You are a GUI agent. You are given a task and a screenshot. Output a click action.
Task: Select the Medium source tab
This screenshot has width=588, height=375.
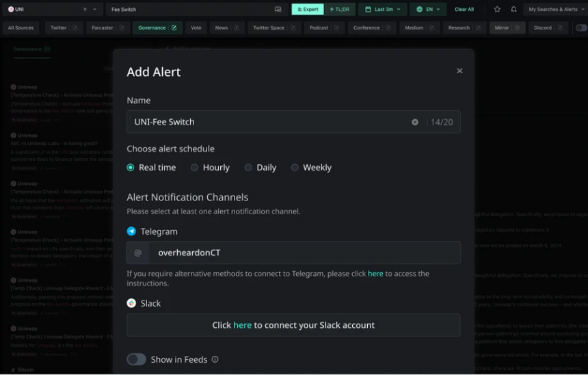pos(414,28)
